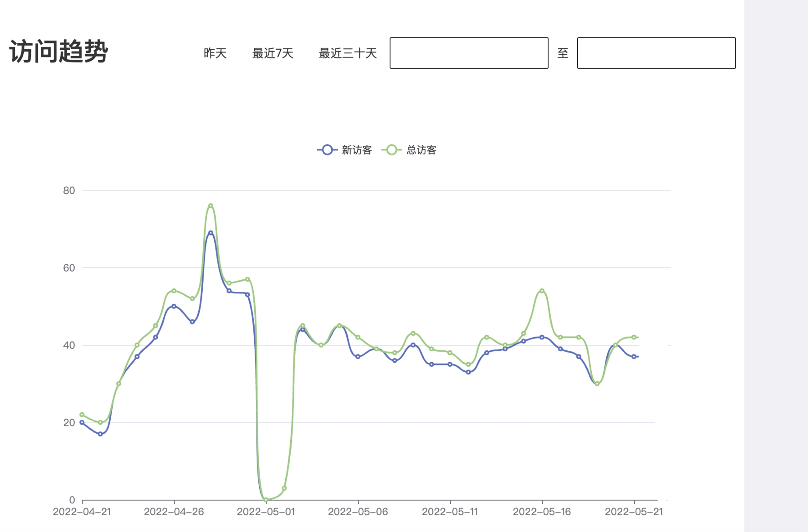The height and width of the screenshot is (532, 808).
Task: Click the blue peak point near 69
Action: click(x=210, y=233)
